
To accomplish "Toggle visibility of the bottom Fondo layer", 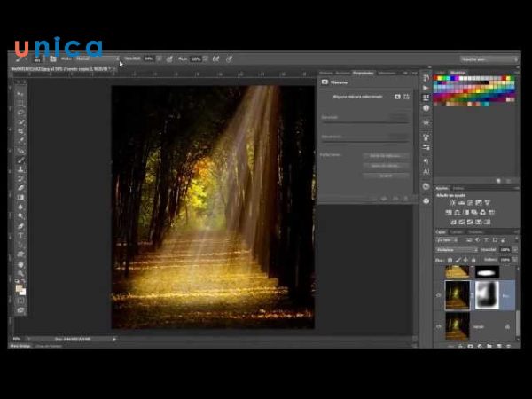I will [439, 326].
